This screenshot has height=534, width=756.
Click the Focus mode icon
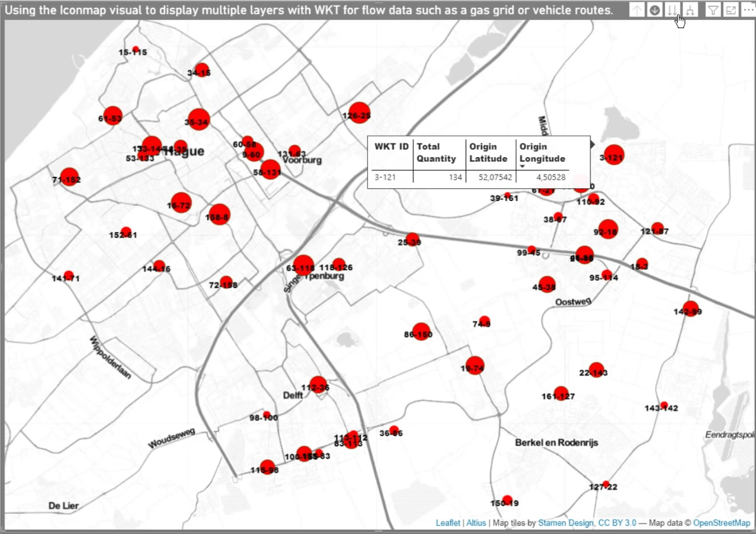731,10
